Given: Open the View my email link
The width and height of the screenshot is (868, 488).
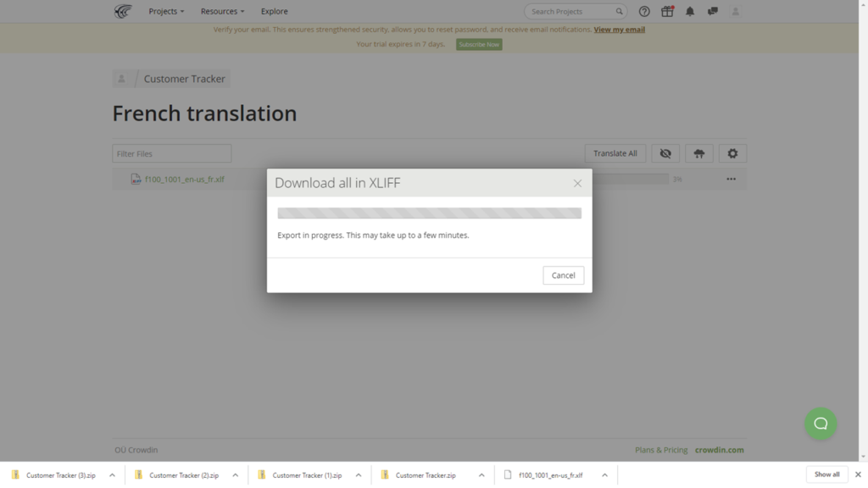Looking at the screenshot, I should tap(619, 30).
